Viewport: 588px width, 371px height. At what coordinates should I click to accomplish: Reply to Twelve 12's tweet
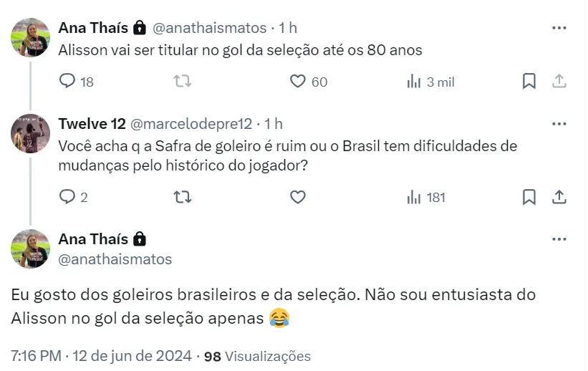(67, 197)
